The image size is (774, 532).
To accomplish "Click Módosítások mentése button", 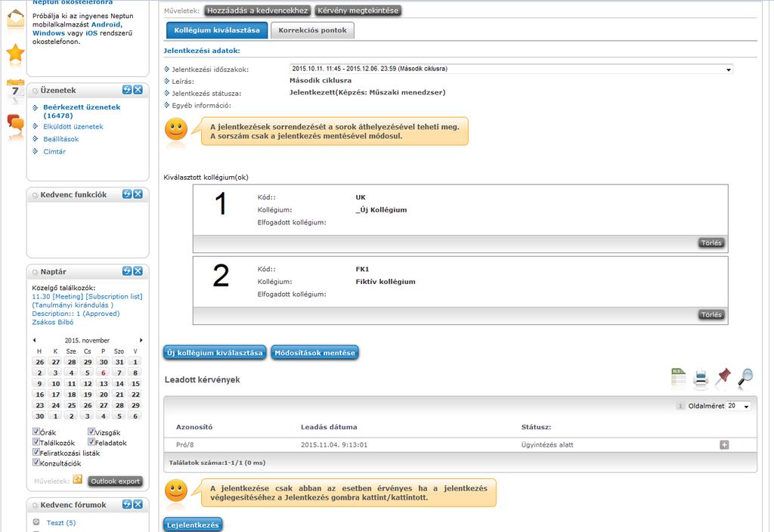I will pos(315,353).
